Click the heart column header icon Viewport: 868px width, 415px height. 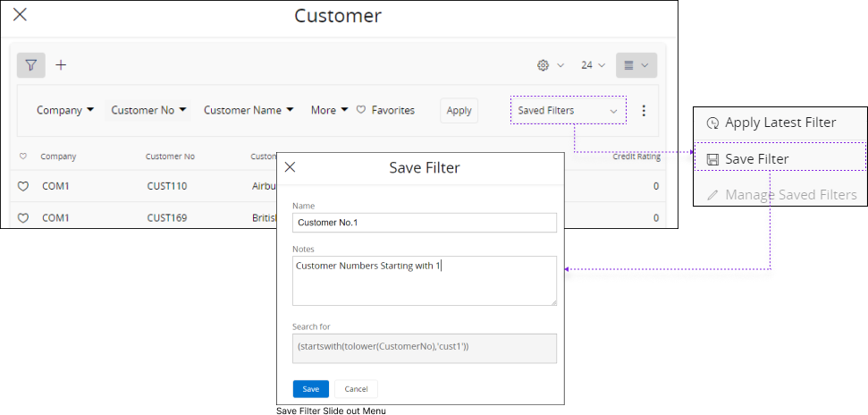[22, 157]
